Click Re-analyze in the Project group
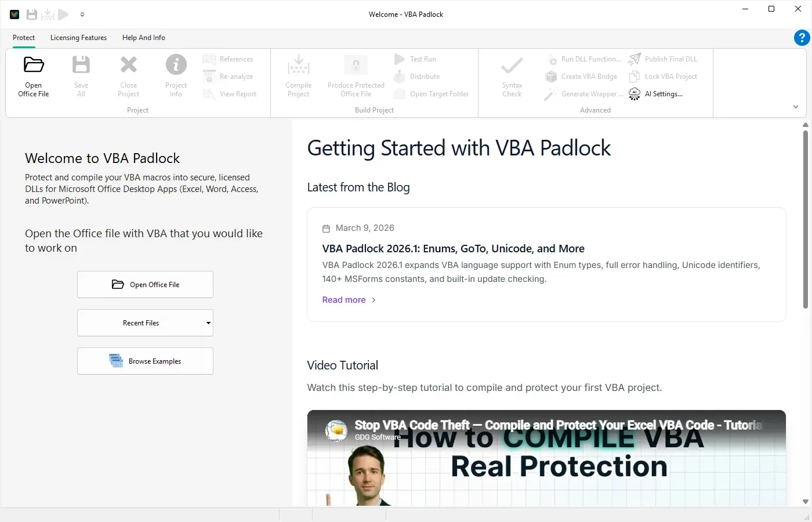This screenshot has width=812, height=522. (228, 77)
